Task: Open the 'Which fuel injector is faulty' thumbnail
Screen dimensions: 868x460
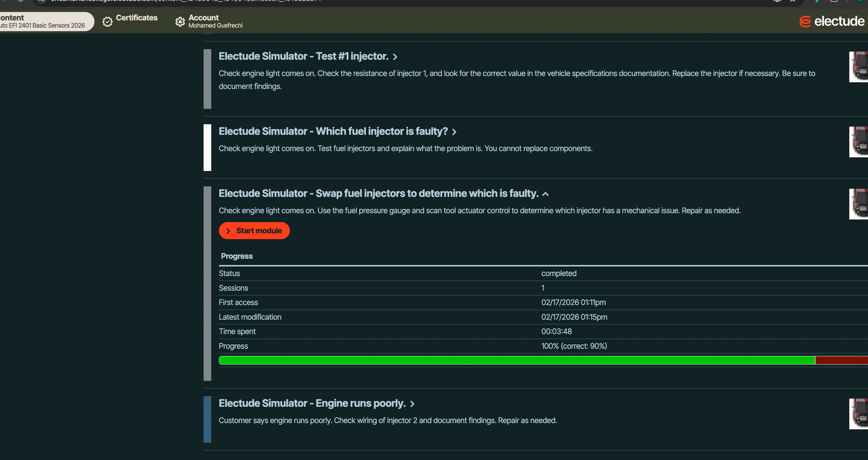Action: 859,142
